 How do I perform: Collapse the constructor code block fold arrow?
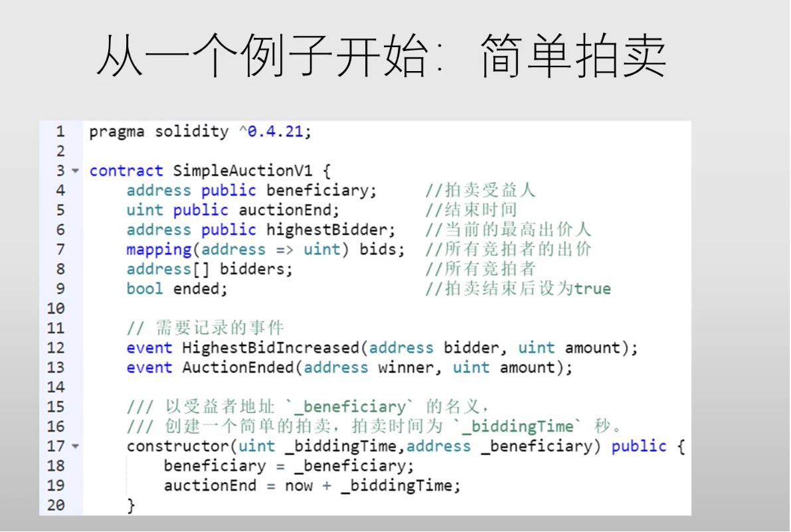click(x=75, y=446)
